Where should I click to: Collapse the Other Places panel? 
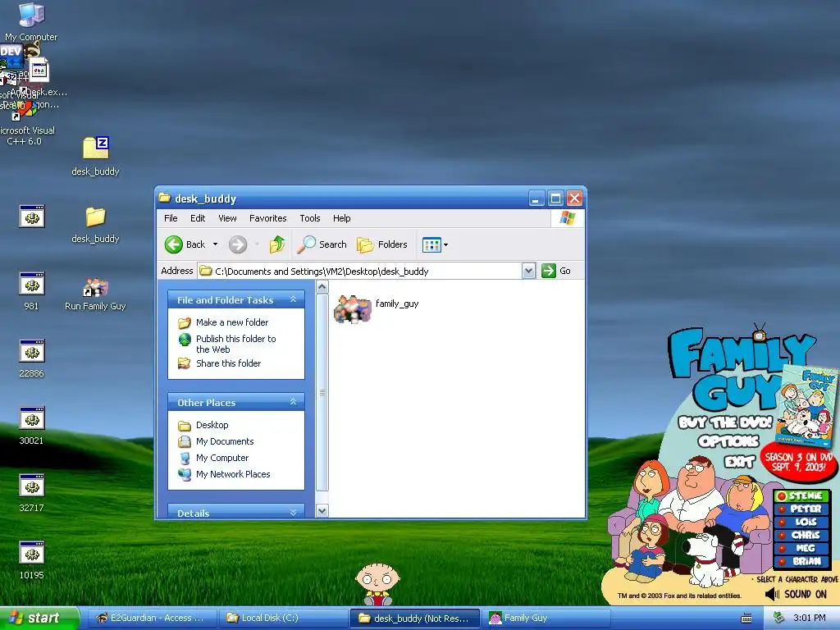[293, 402]
